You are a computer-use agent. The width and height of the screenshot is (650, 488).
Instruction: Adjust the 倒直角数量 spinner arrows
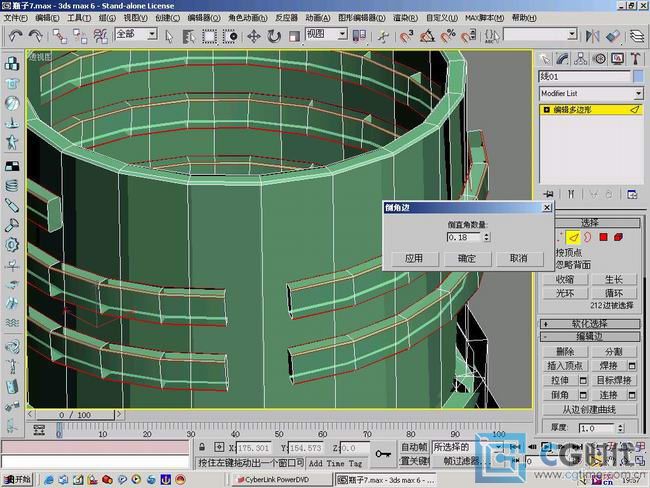(487, 237)
